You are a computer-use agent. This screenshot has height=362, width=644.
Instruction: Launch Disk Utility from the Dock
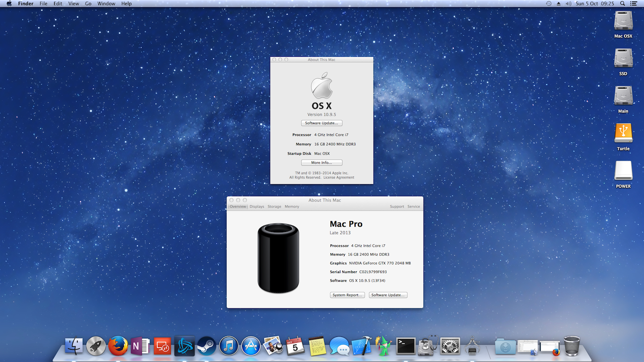click(x=428, y=346)
